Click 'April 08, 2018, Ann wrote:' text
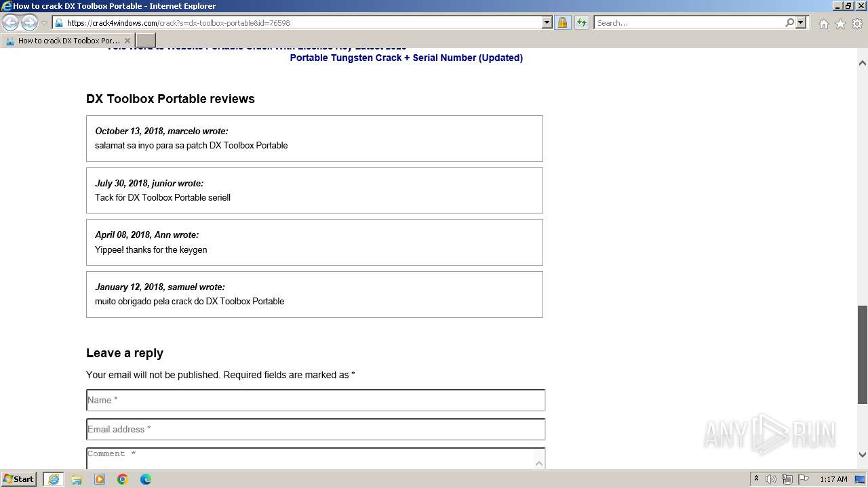Viewport: 868px width, 488px height. (146, 235)
